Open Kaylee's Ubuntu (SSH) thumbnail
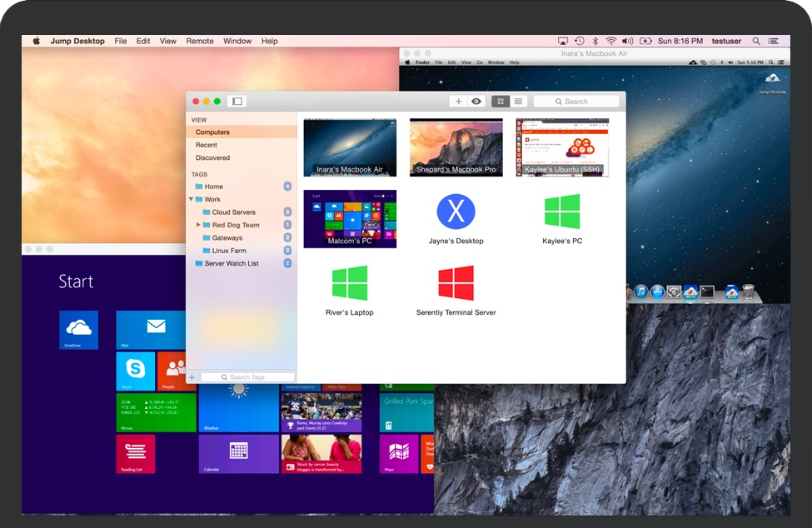Screen dimensions: 812x528 562,147
